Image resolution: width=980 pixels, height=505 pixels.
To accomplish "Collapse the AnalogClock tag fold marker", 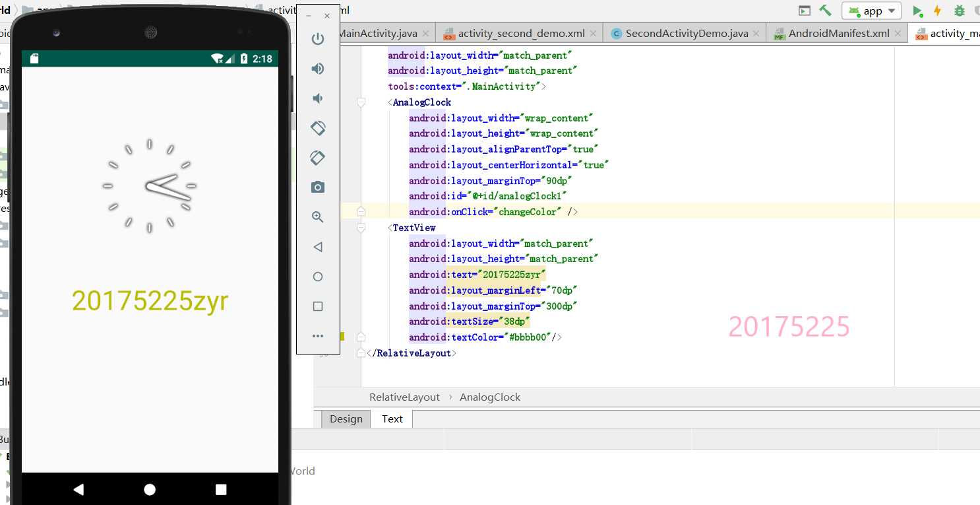I will point(361,102).
